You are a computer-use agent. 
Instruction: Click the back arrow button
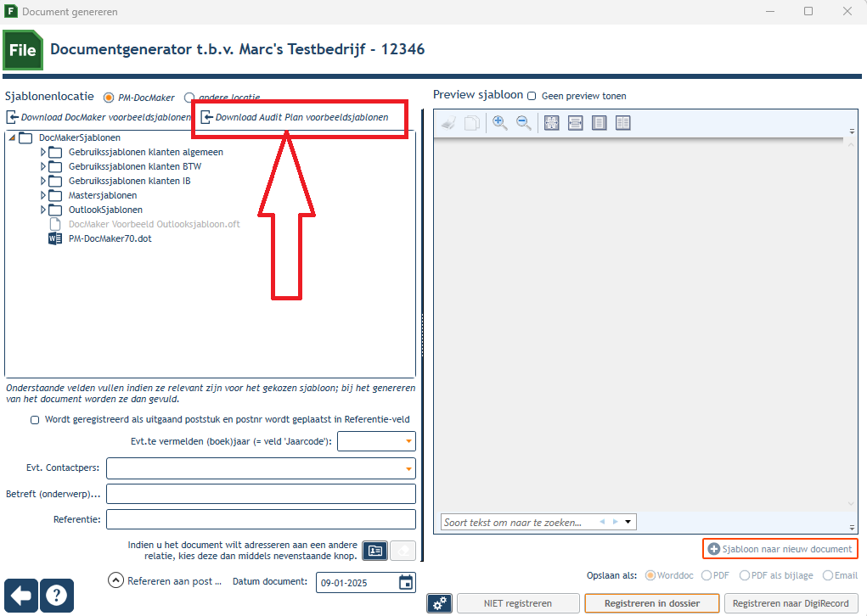click(x=21, y=596)
